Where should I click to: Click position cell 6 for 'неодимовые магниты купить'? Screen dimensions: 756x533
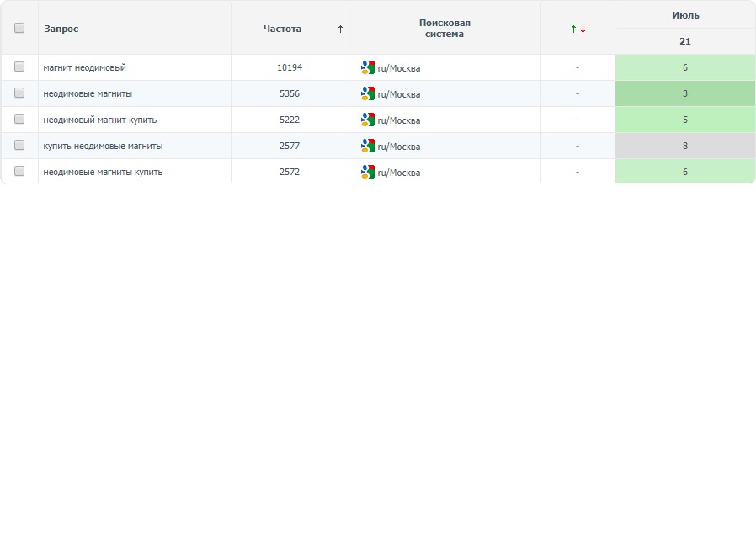pyautogui.click(x=685, y=172)
